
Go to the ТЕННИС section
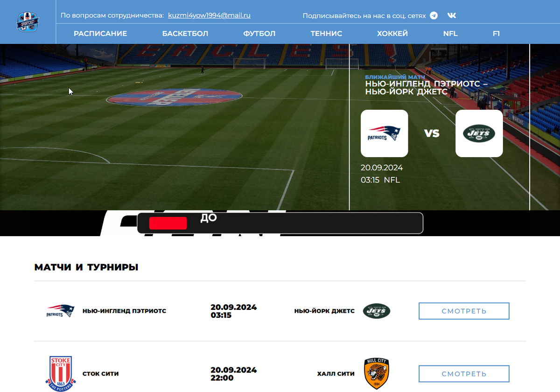[327, 34]
